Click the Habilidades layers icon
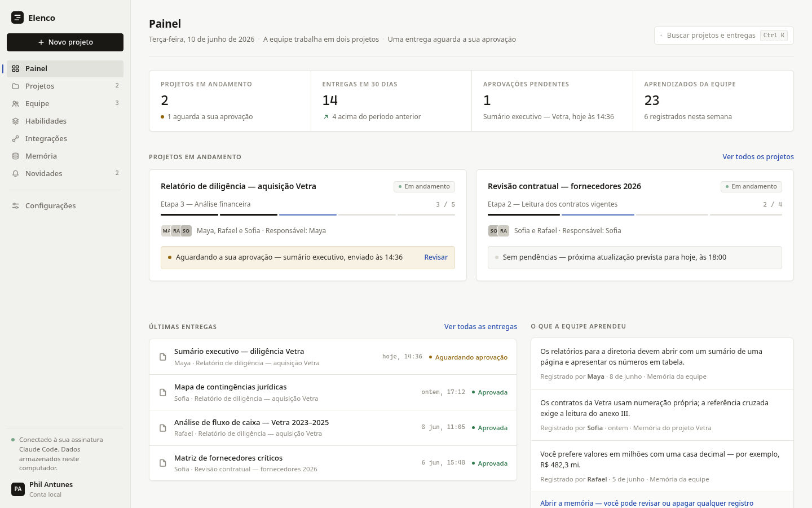The width and height of the screenshot is (812, 508). click(16, 121)
